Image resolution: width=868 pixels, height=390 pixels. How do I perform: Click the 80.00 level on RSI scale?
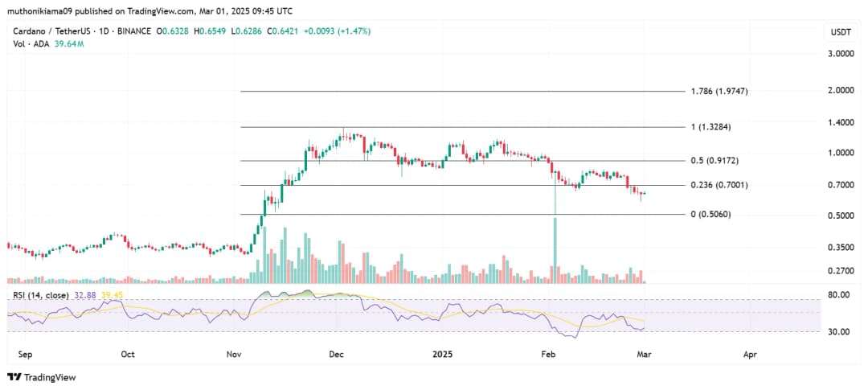coord(839,295)
